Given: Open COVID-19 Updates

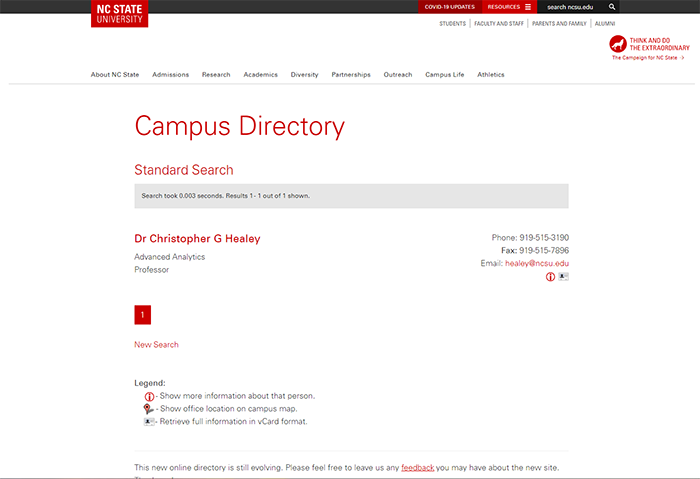Looking at the screenshot, I should (x=450, y=7).
